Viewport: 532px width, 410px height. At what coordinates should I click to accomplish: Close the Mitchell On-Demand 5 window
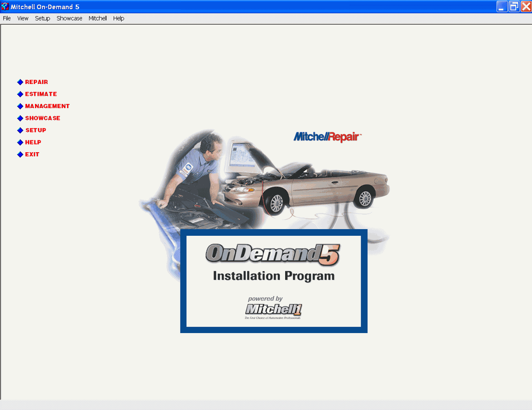click(526, 7)
